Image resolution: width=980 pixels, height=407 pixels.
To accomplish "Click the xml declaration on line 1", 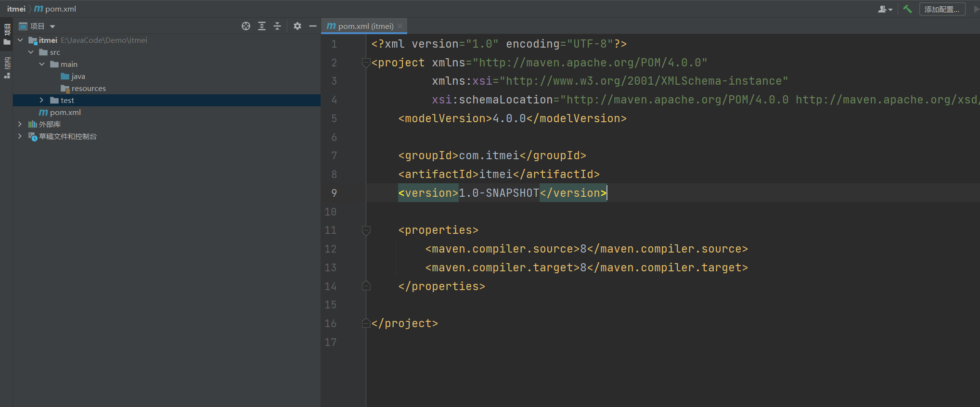I will pos(499,44).
